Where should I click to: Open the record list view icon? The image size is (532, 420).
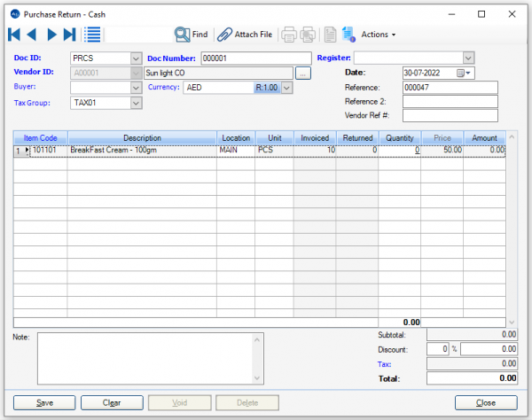point(92,35)
